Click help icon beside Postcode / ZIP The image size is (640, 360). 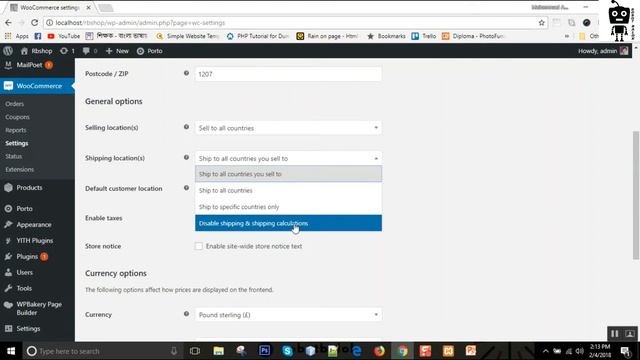(186, 73)
